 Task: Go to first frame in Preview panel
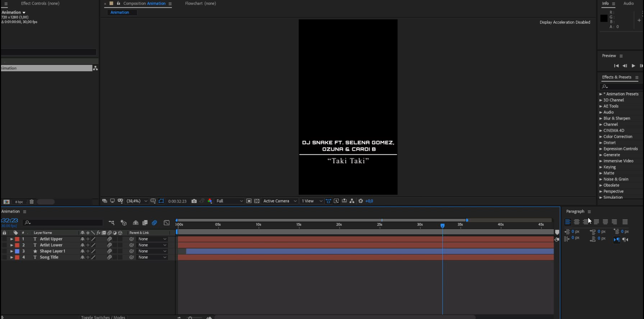[x=616, y=66]
